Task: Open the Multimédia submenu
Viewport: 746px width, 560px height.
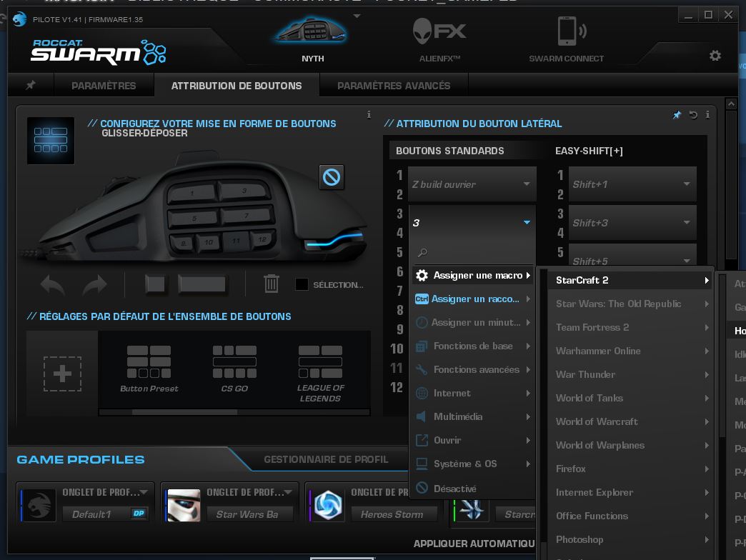Action: [473, 416]
